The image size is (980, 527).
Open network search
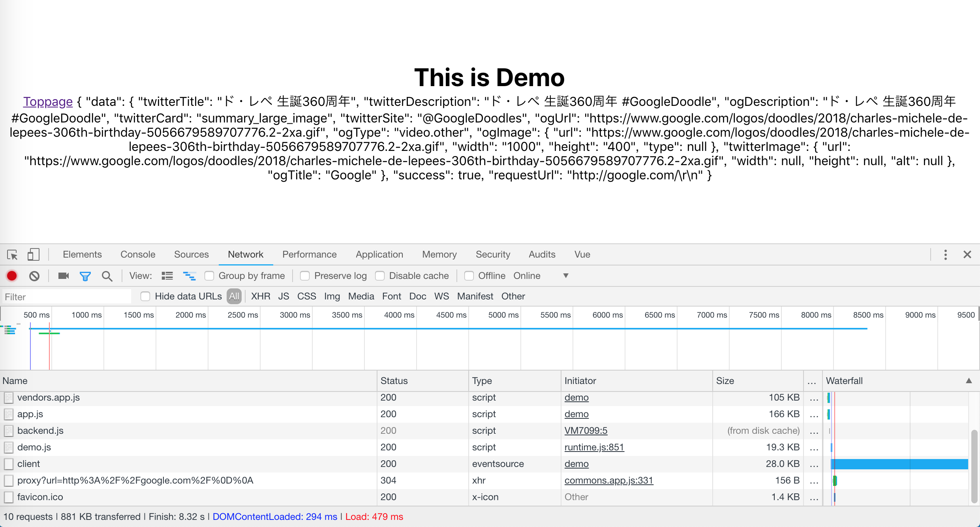coord(107,276)
